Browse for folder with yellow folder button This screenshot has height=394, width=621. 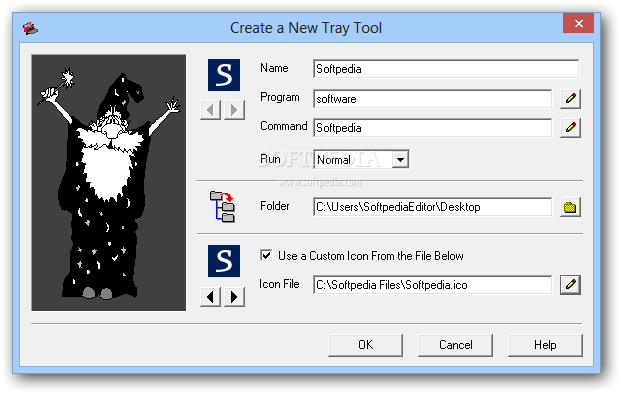click(570, 207)
